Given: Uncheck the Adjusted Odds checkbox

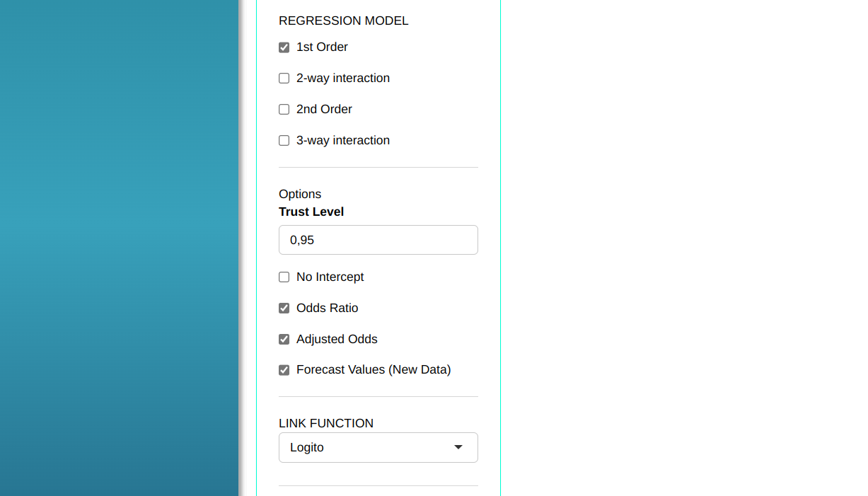Looking at the screenshot, I should tap(284, 340).
